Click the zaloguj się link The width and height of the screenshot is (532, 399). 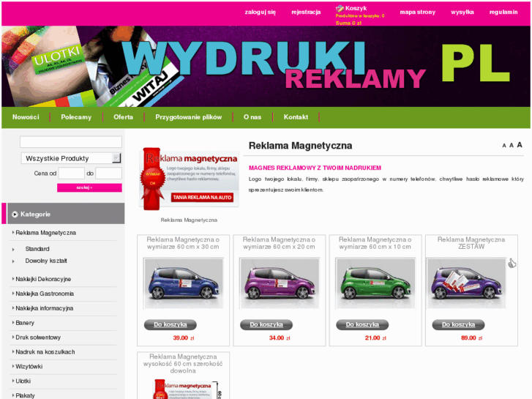[x=261, y=12]
